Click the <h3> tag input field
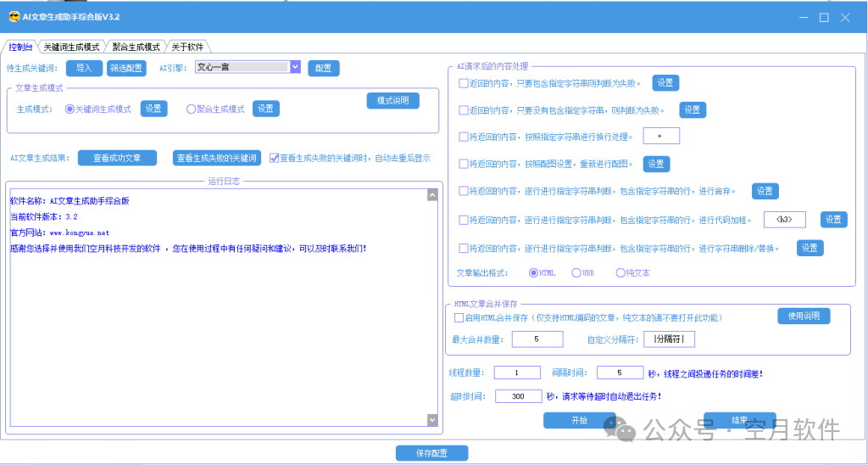 (x=784, y=220)
